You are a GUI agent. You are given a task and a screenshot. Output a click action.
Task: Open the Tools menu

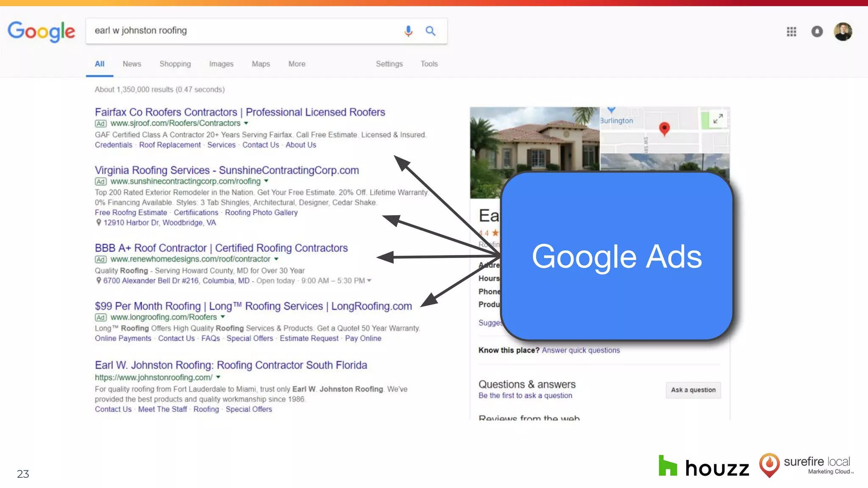tap(429, 64)
